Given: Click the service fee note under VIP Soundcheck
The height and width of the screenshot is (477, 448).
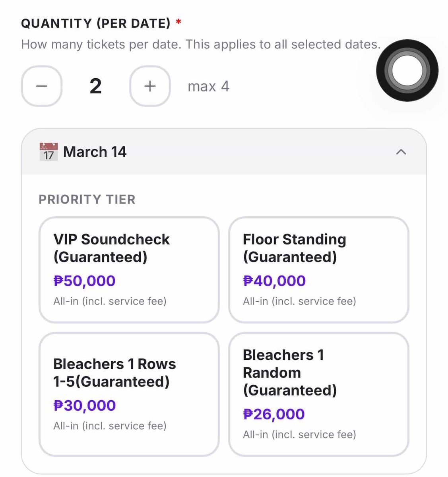Looking at the screenshot, I should click(x=110, y=301).
